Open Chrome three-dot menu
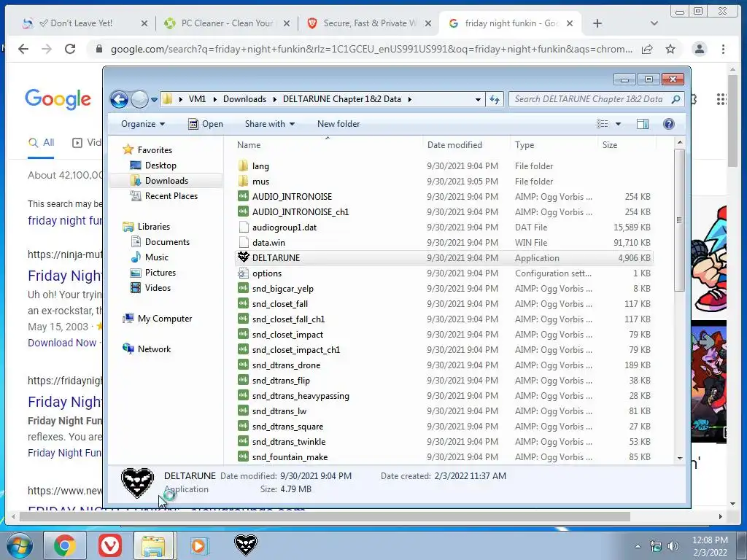The height and width of the screenshot is (560, 747). point(723,49)
